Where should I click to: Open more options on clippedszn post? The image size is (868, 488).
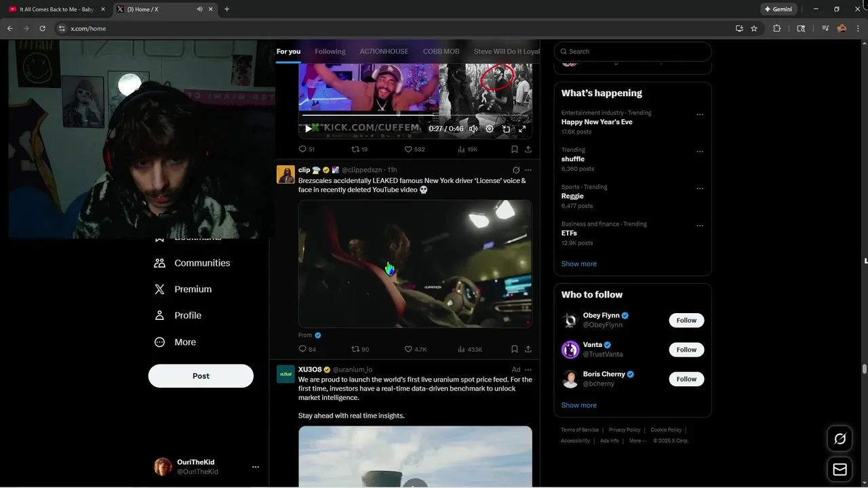click(x=528, y=170)
